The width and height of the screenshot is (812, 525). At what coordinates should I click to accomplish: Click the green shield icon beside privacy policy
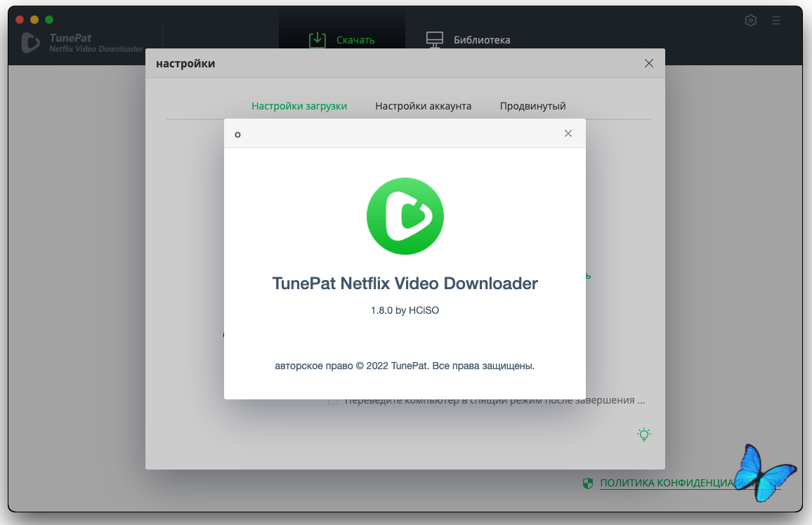coord(588,483)
